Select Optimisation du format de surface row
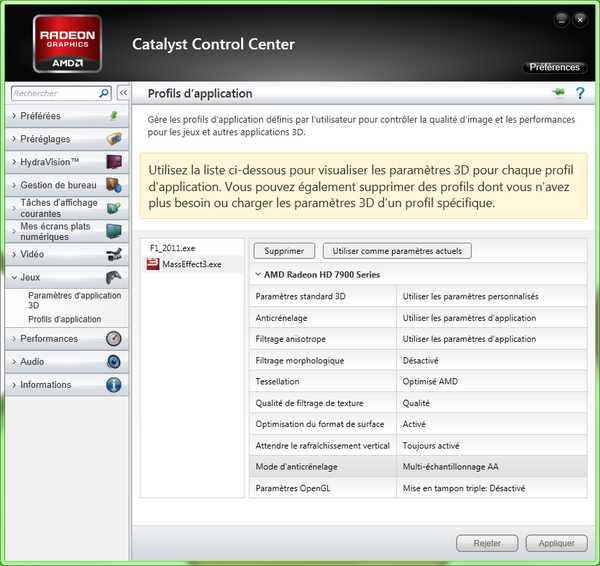The width and height of the screenshot is (600, 566). [x=418, y=424]
